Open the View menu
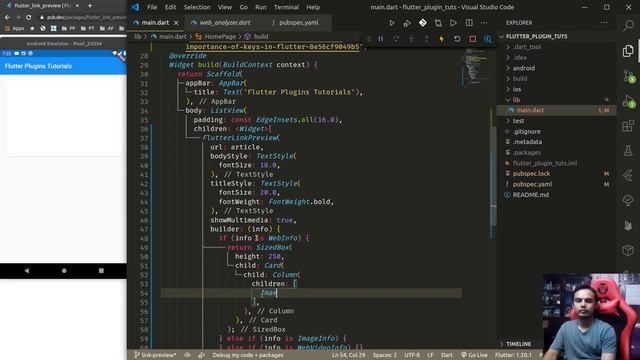Screen dimensions: 640x360 click(x=224, y=7)
